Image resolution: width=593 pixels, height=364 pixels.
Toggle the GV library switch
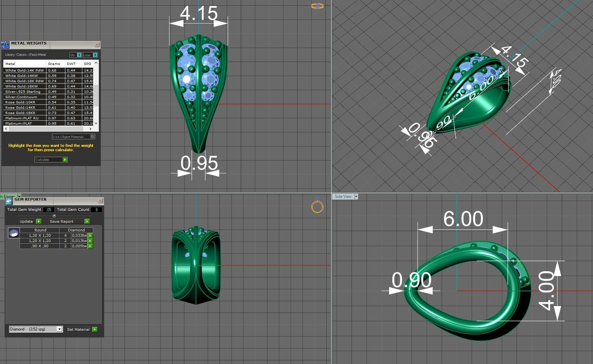(x=76, y=55)
